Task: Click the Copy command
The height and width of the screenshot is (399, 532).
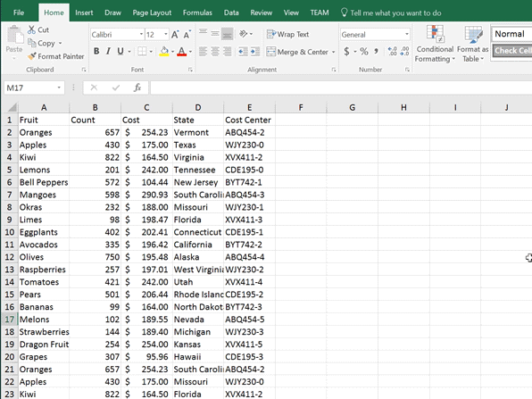Action: (41, 44)
